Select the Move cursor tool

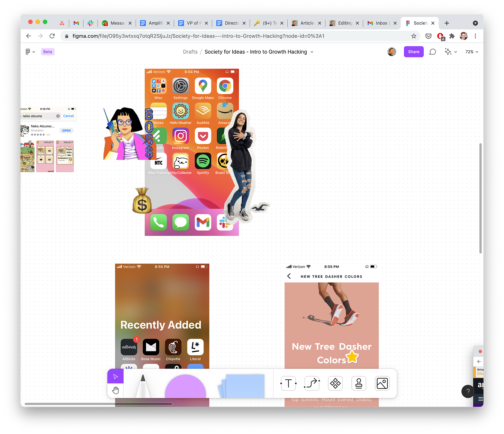point(115,377)
